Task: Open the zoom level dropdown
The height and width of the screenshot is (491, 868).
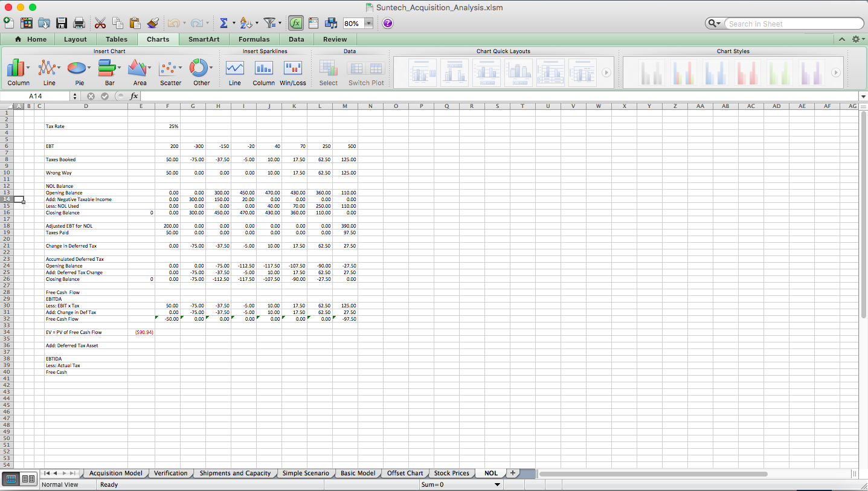Action: pyautogui.click(x=368, y=23)
